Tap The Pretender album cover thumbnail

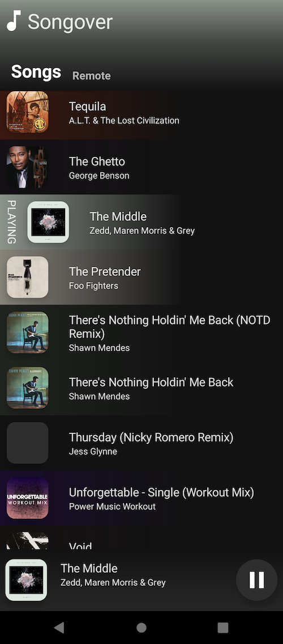point(28,277)
